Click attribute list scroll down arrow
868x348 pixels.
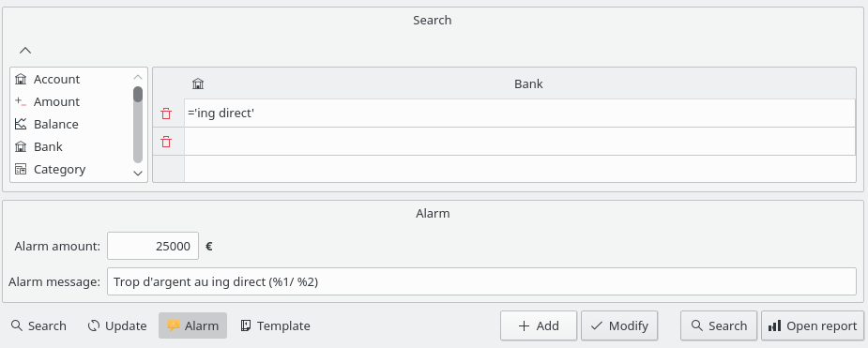coord(138,174)
